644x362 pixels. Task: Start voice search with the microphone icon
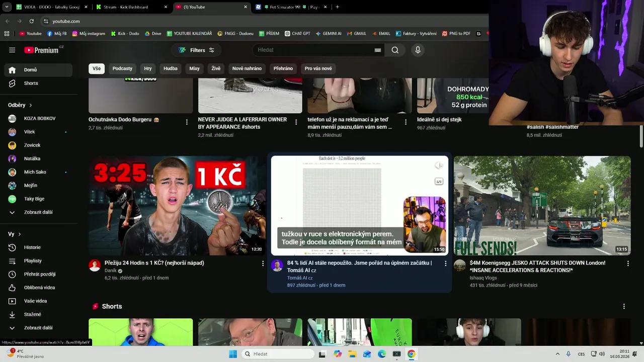418,50
